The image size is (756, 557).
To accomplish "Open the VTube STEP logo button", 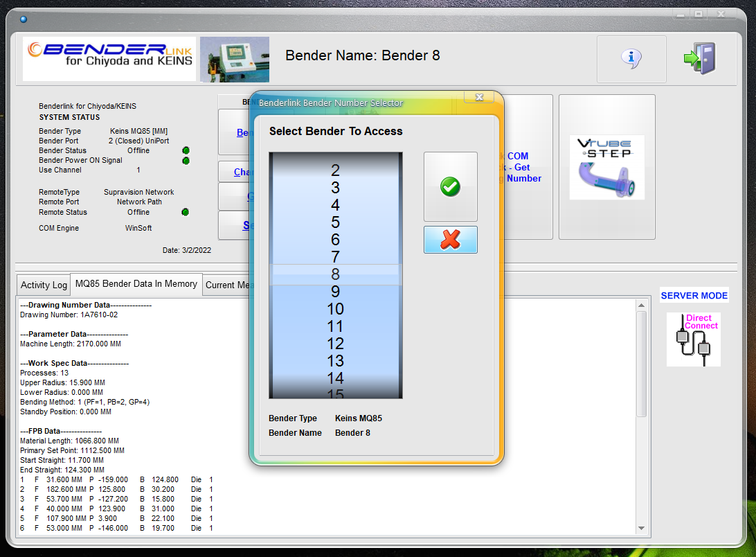I will (606, 168).
